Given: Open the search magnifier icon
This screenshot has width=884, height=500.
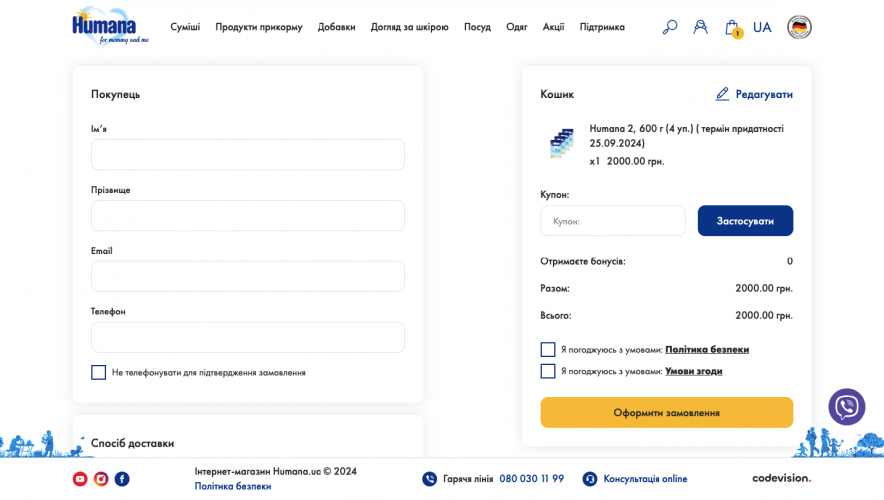Looking at the screenshot, I should pyautogui.click(x=670, y=27).
